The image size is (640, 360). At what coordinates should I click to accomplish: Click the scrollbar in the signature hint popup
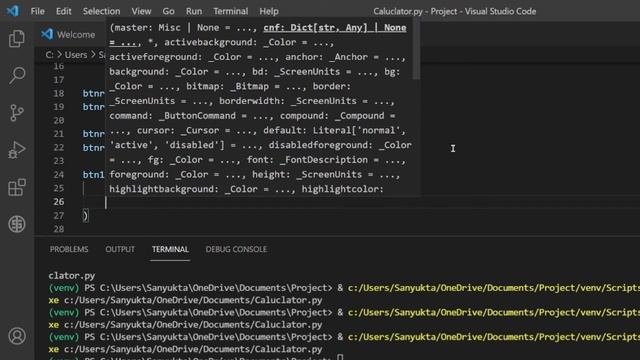[x=416, y=50]
